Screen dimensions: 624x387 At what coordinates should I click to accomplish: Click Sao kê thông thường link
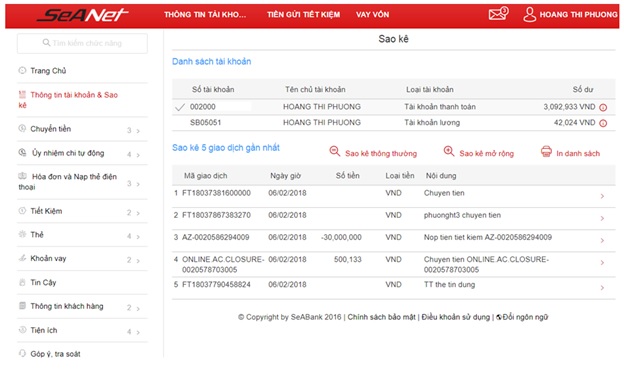pyautogui.click(x=381, y=153)
